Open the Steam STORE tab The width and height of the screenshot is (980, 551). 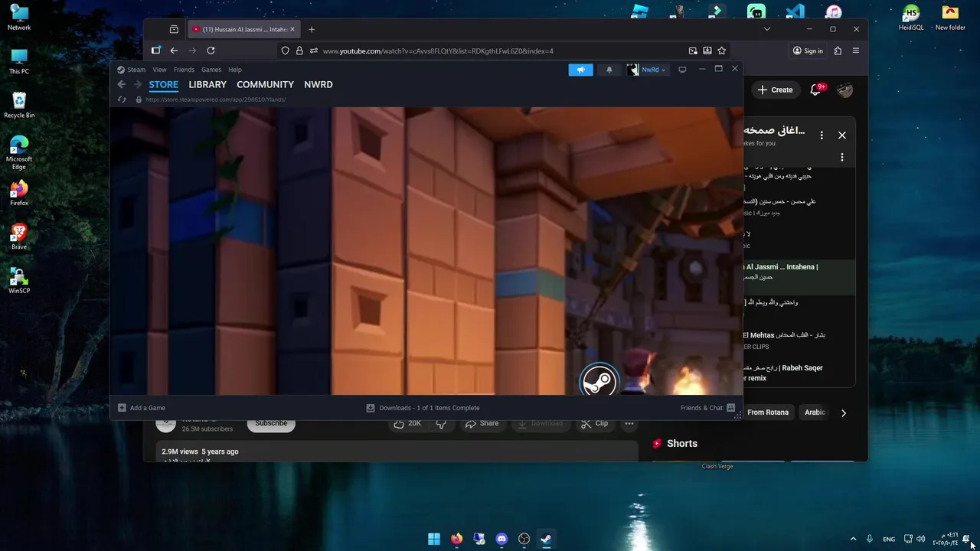[x=163, y=84]
